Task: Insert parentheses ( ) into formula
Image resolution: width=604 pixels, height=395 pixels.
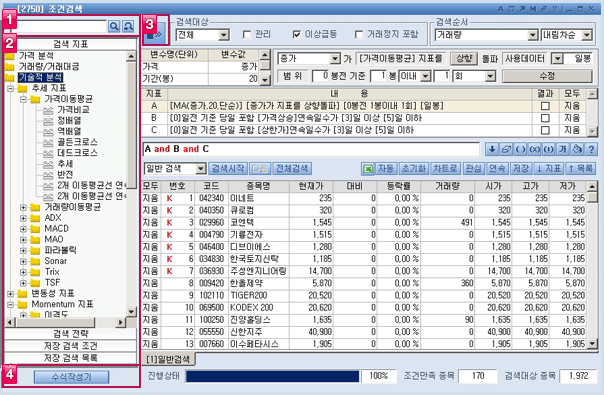Action: [x=520, y=149]
